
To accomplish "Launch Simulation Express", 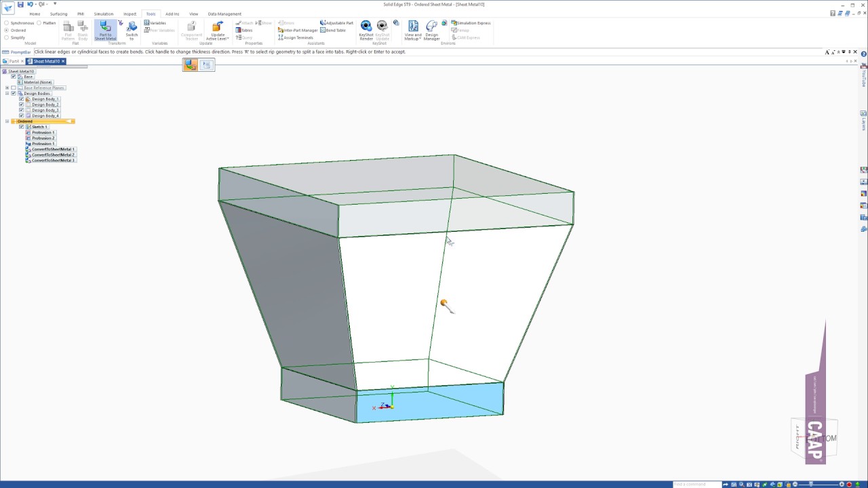I will (471, 23).
